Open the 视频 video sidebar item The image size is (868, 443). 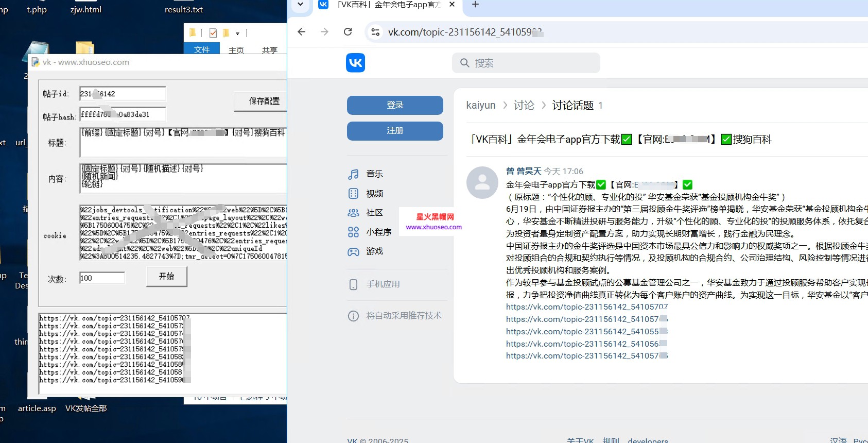click(366, 194)
